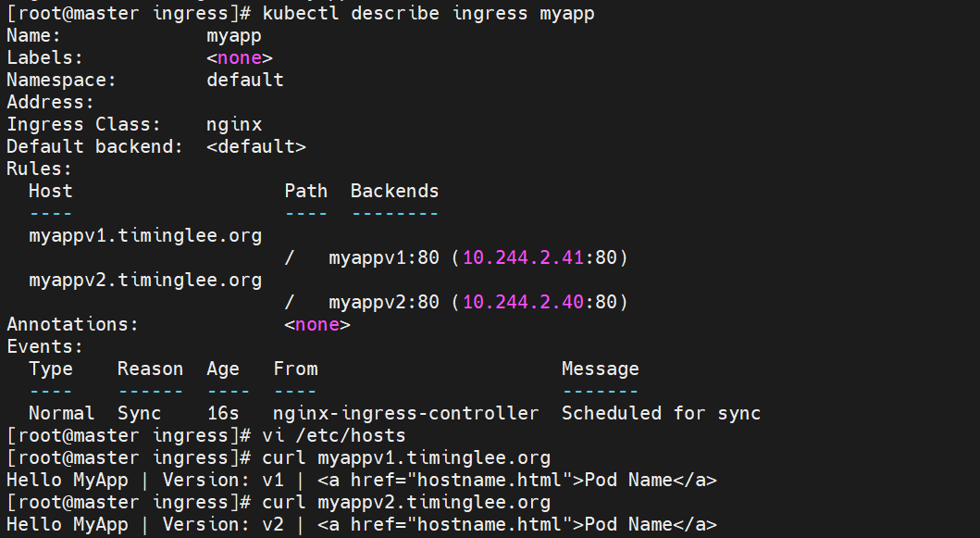This screenshot has width=980, height=538.
Task: Click the 'curl myappv2.timinglee.org' command
Action: tap(406, 502)
